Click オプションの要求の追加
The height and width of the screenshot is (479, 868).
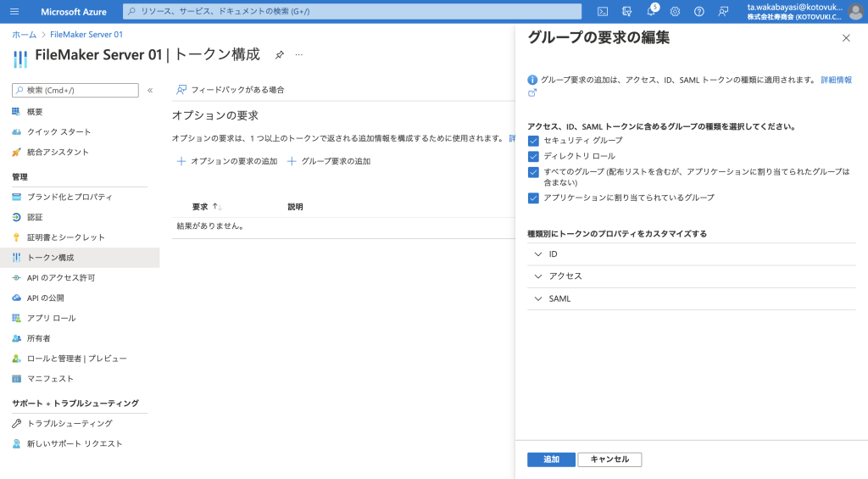coord(227,161)
